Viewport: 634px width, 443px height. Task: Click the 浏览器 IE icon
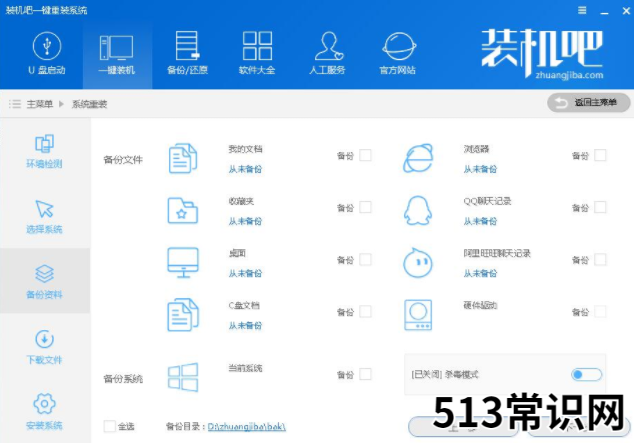pos(418,158)
